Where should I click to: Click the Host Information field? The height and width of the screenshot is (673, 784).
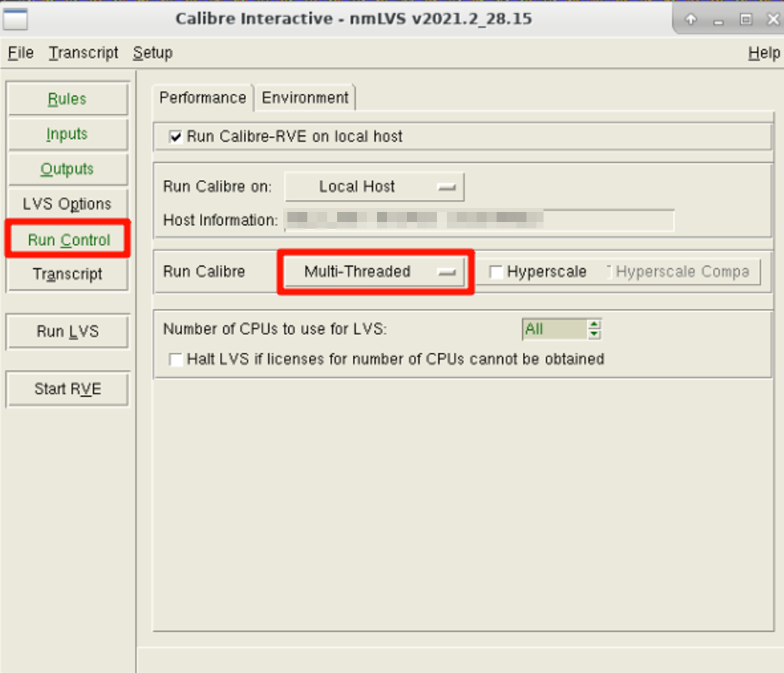[479, 220]
